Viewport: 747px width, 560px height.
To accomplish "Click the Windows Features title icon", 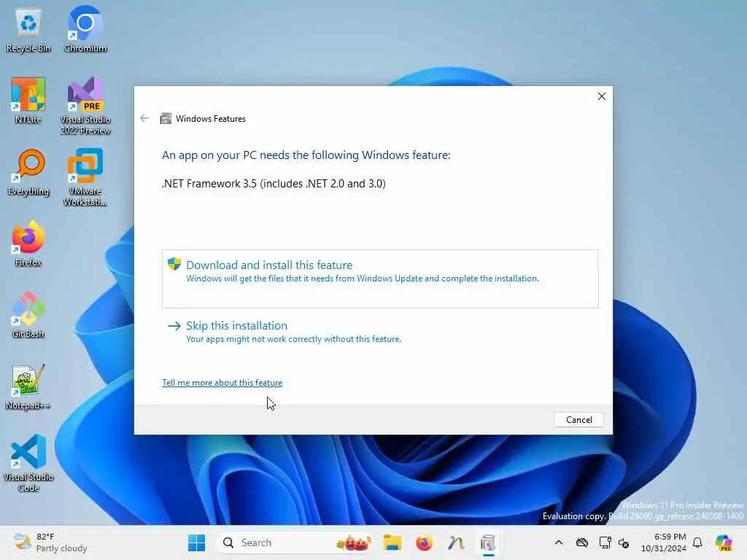I will [166, 118].
